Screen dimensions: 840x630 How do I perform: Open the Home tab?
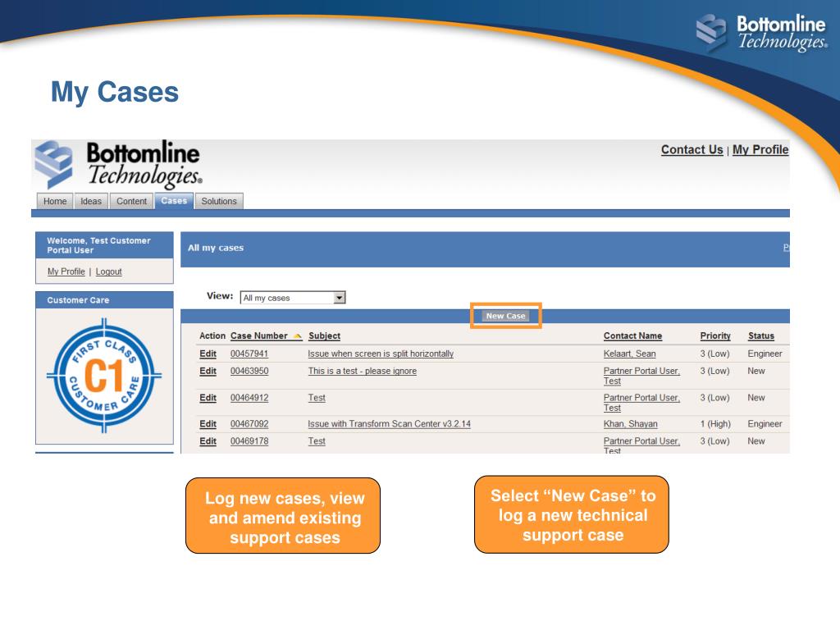(x=55, y=201)
